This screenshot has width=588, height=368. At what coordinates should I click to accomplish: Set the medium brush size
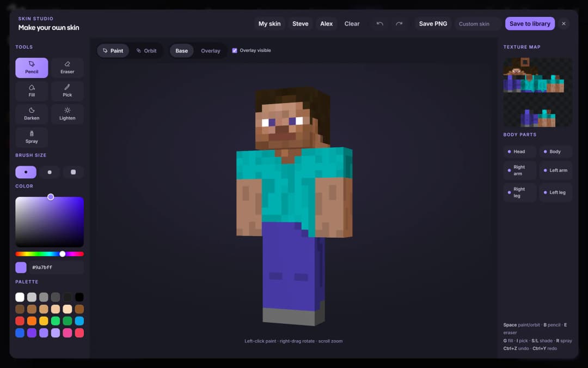tap(50, 172)
